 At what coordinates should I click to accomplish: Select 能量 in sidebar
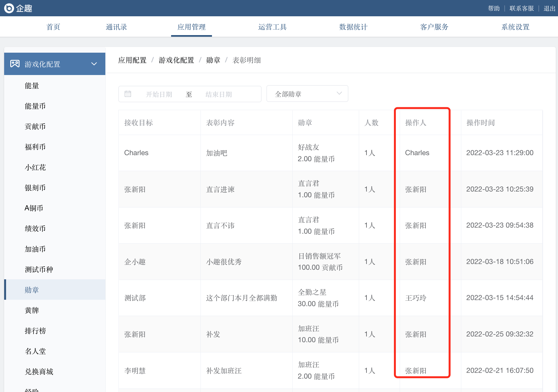coord(55,86)
